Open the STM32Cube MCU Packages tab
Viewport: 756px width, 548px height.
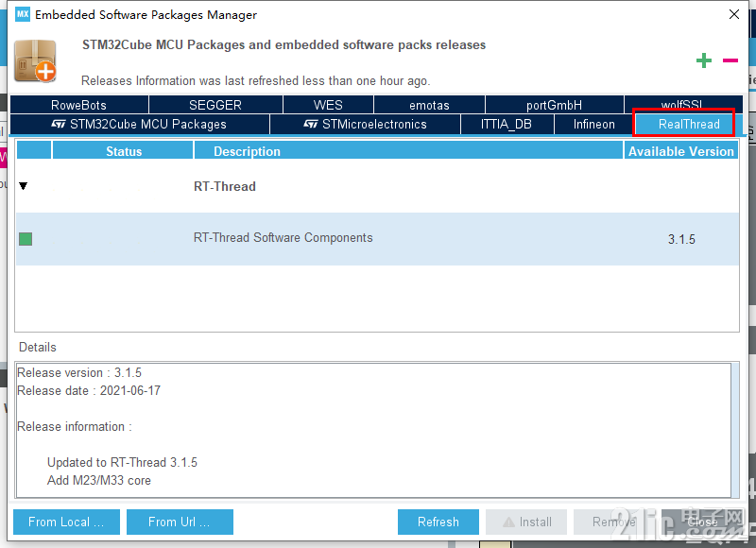click(140, 125)
